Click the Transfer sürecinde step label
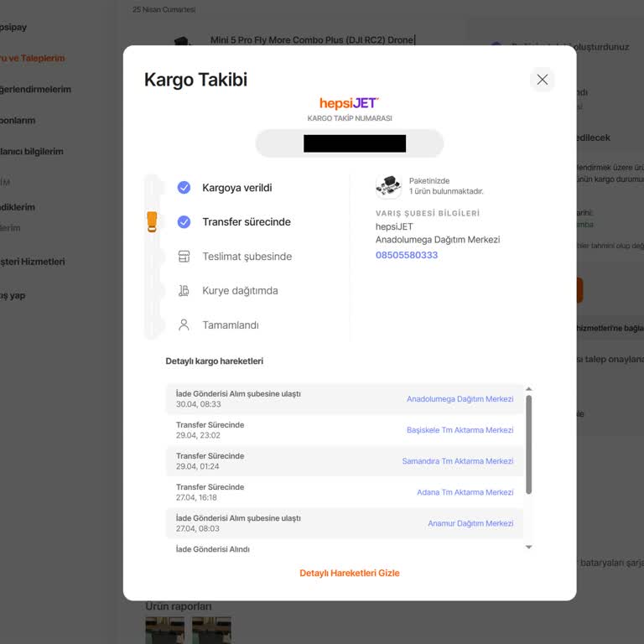This screenshot has height=644, width=644. tap(247, 221)
